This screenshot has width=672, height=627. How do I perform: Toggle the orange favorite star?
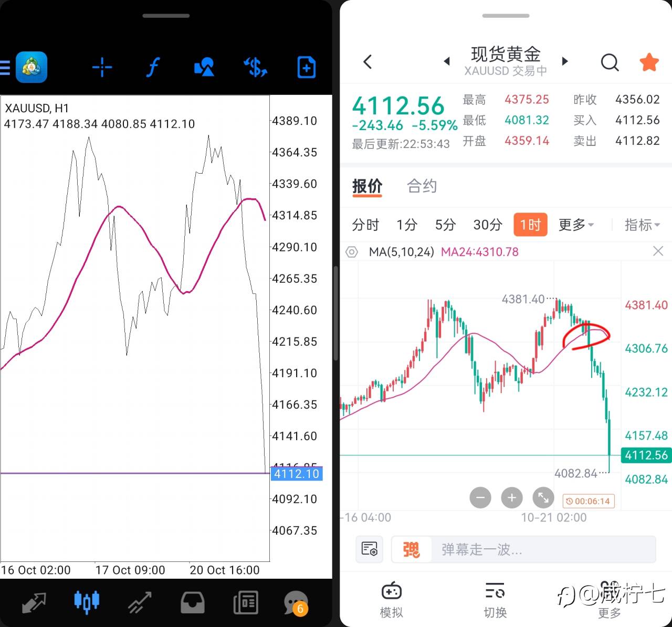tap(649, 62)
